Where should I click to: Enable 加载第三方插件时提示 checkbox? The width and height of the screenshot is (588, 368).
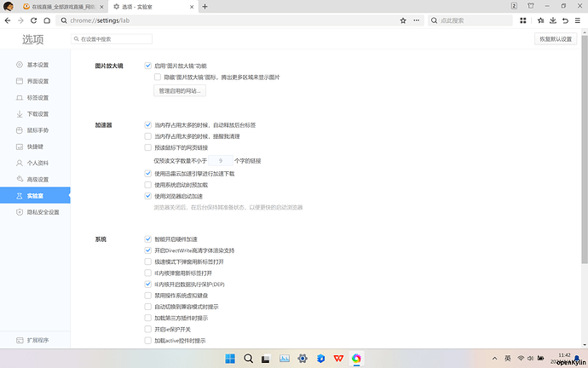click(148, 318)
